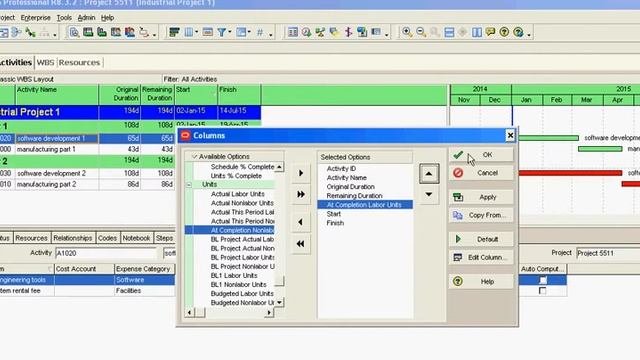Screen dimensions: 640x360
Task: Click the Expense Category column header
Action: pyautogui.click(x=144, y=269)
